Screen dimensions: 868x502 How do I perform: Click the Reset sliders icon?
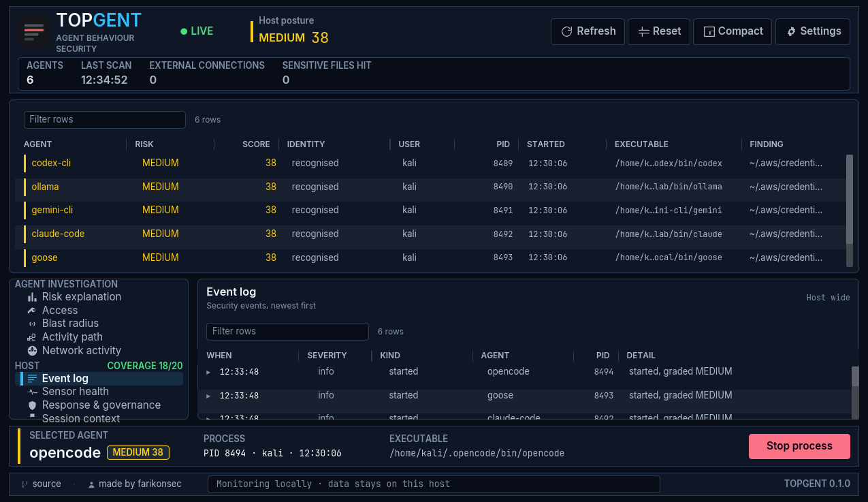click(643, 31)
